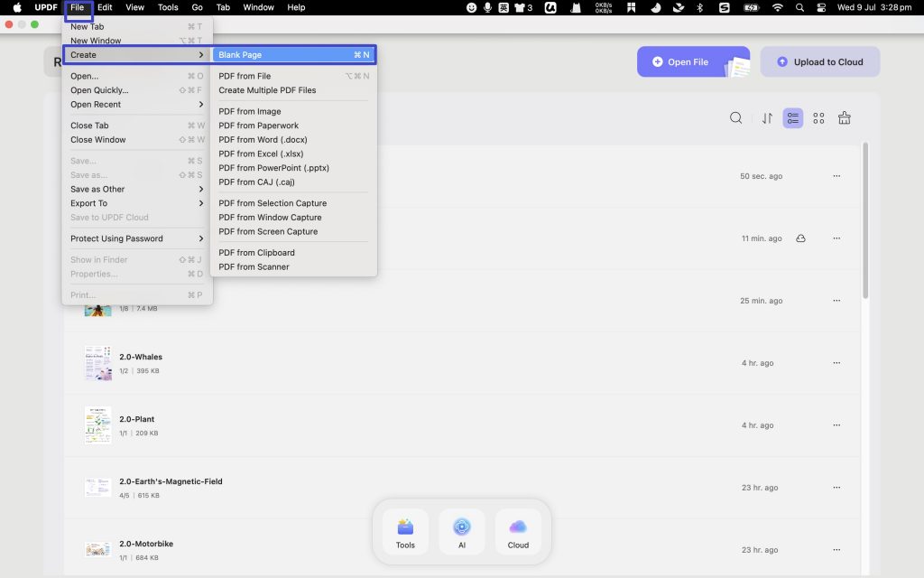This screenshot has width=924, height=578.
Task: Expand Protect Using Password submenu
Action: coord(137,238)
